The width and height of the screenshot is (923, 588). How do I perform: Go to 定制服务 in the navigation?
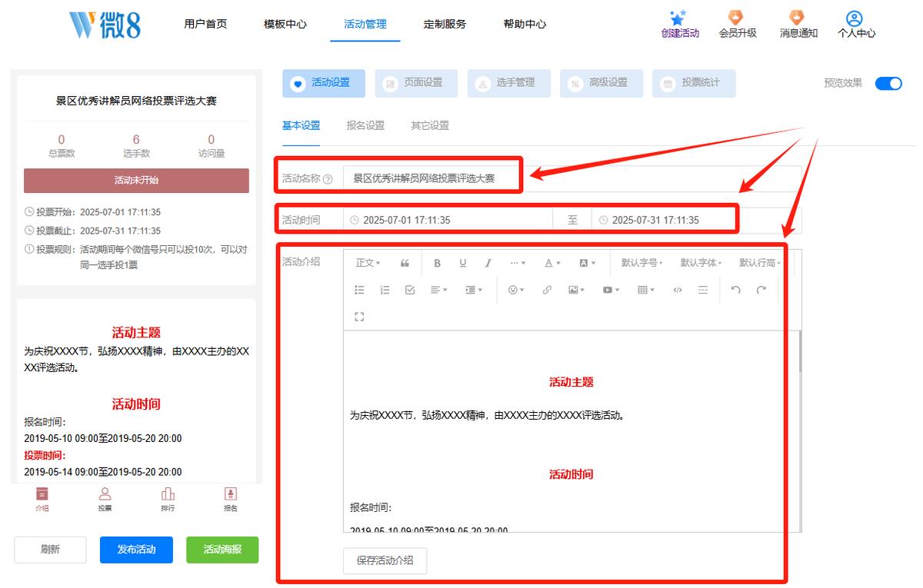pyautogui.click(x=445, y=24)
